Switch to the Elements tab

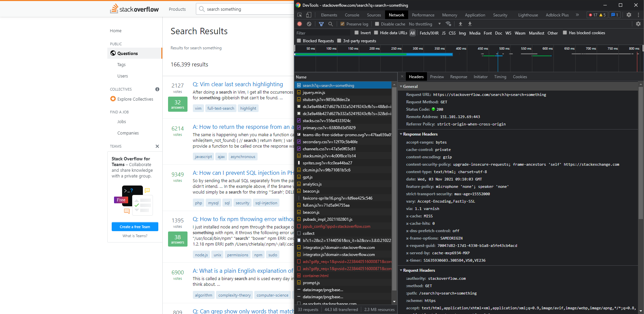click(x=329, y=15)
